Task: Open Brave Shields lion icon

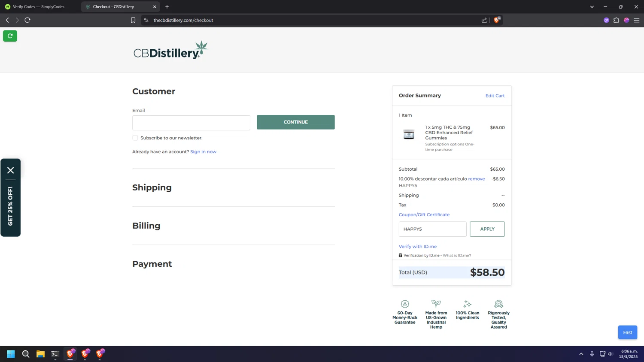Action: [x=497, y=20]
